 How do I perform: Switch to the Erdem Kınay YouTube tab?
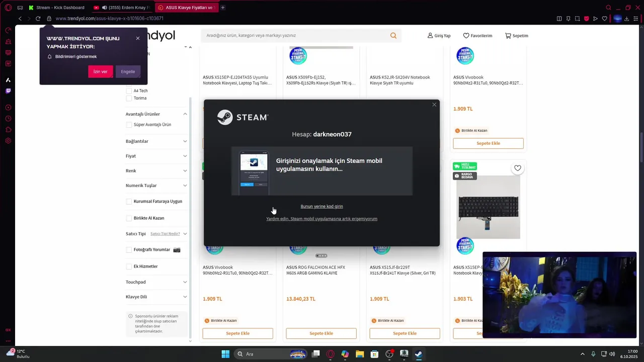(121, 8)
